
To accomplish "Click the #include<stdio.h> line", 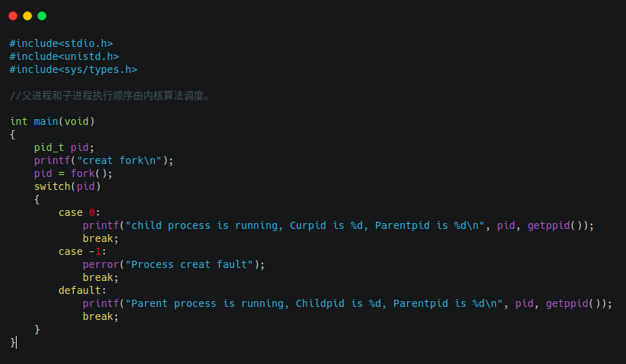I will point(61,43).
